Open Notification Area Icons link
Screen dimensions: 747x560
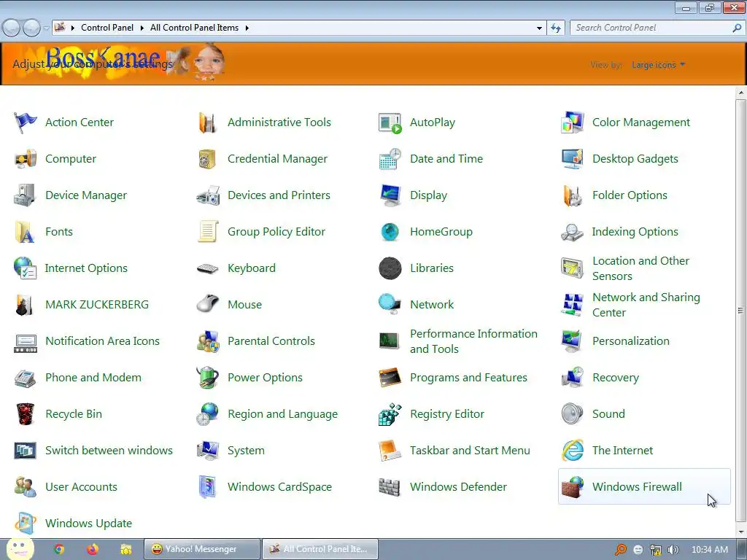(102, 341)
